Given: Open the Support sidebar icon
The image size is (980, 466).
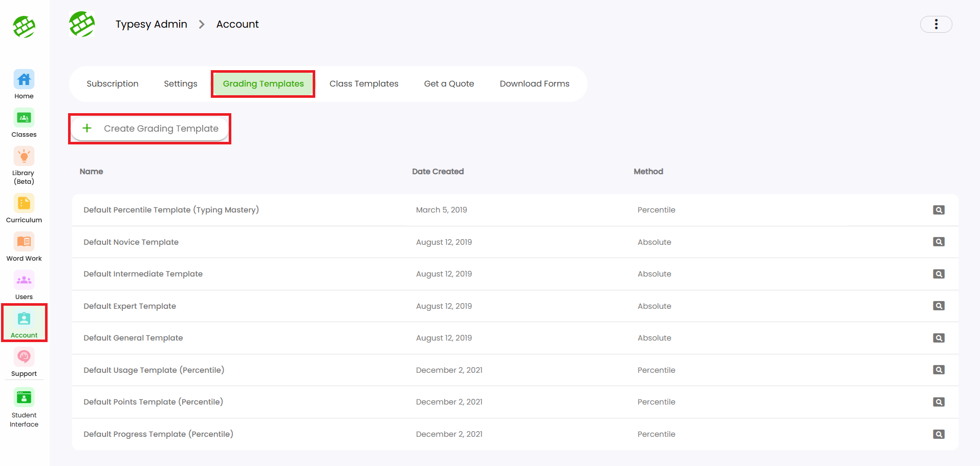Looking at the screenshot, I should pyautogui.click(x=24, y=357).
